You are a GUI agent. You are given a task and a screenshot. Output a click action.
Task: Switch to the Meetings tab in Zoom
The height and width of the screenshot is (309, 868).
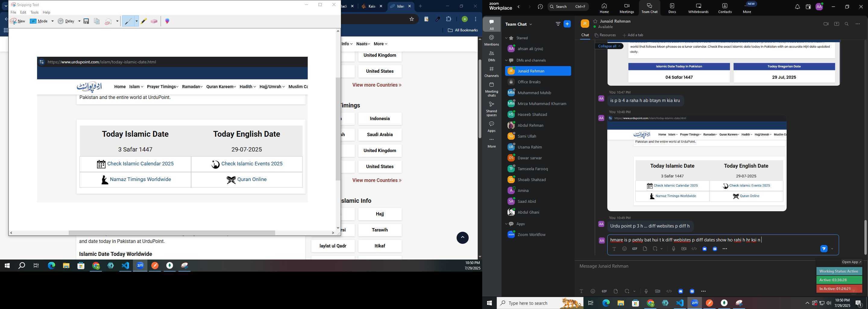click(x=627, y=8)
